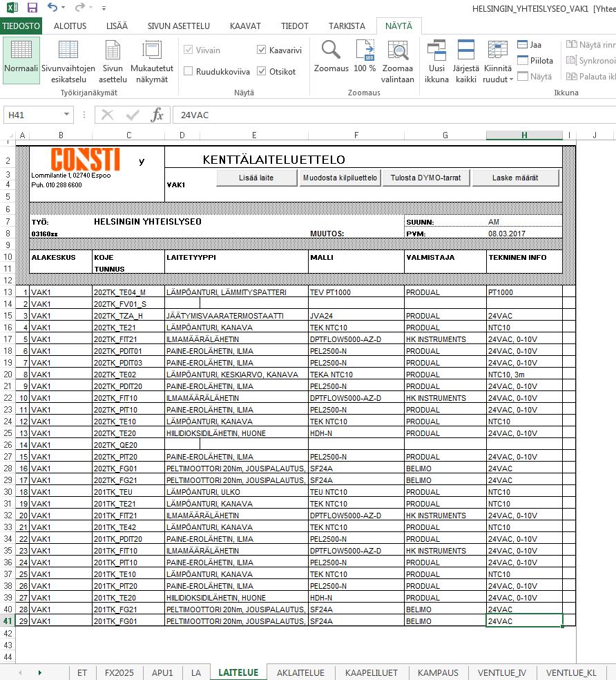Open the Customize Quick Access Toolbar dropdown
This screenshot has height=680, width=616.
[104, 8]
